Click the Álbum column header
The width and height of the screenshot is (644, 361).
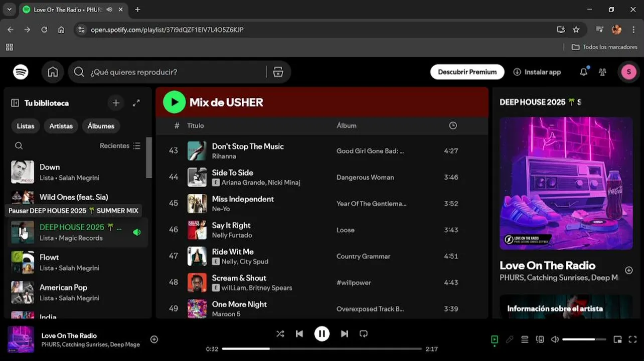tap(347, 125)
